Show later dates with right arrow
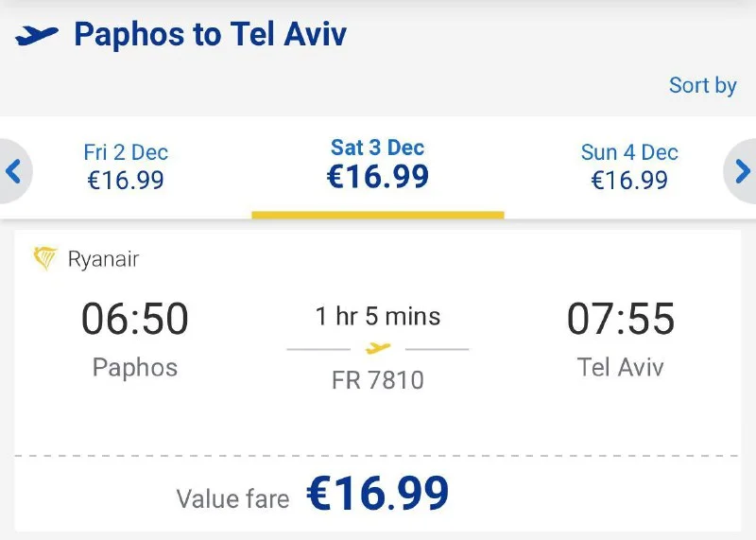This screenshot has width=756, height=540. click(x=743, y=171)
